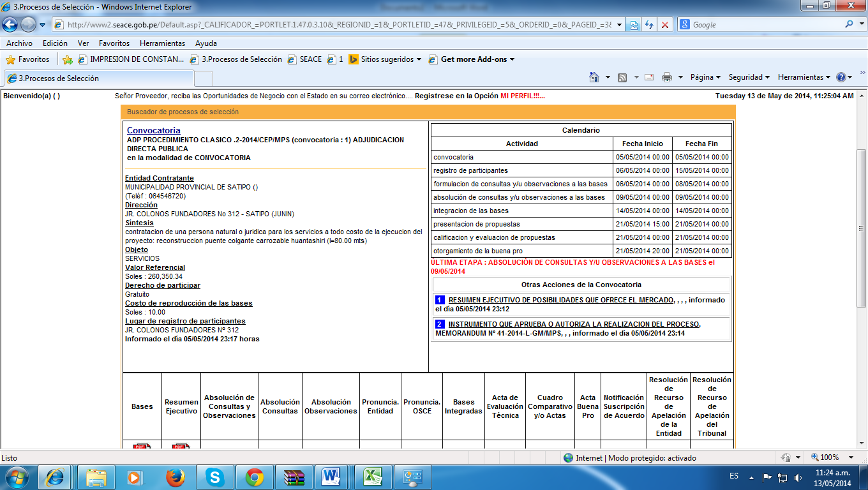Click the MI PERFIL!!! red link

tap(523, 96)
